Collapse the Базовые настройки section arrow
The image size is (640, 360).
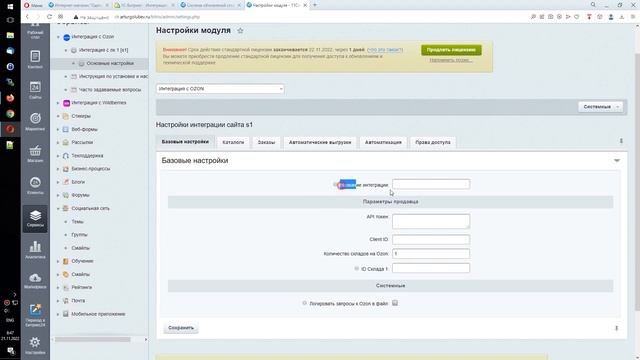pos(617,160)
